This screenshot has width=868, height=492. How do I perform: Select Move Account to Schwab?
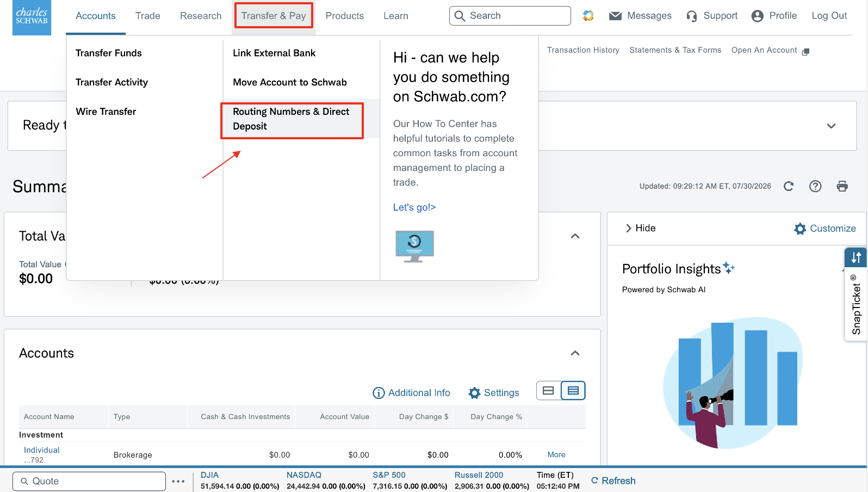pyautogui.click(x=290, y=82)
